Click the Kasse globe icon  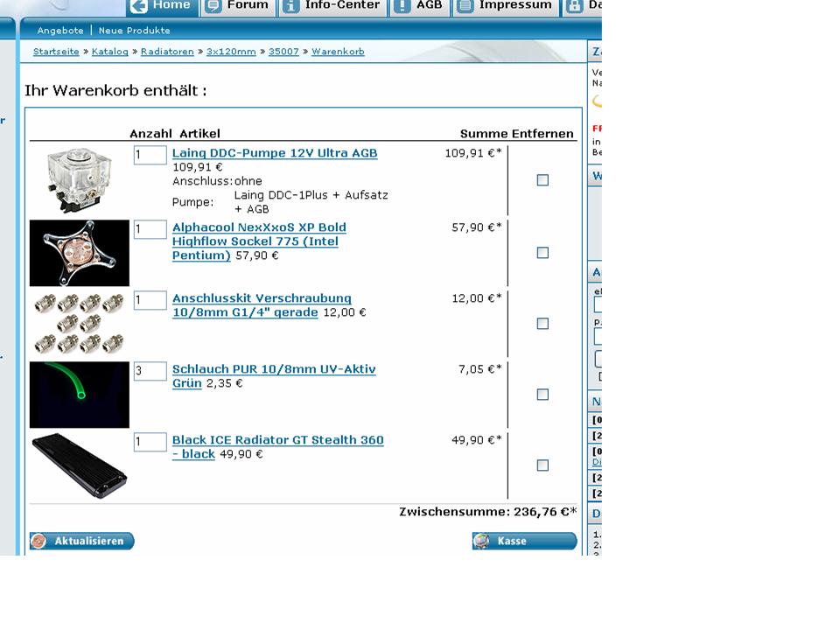(481, 541)
